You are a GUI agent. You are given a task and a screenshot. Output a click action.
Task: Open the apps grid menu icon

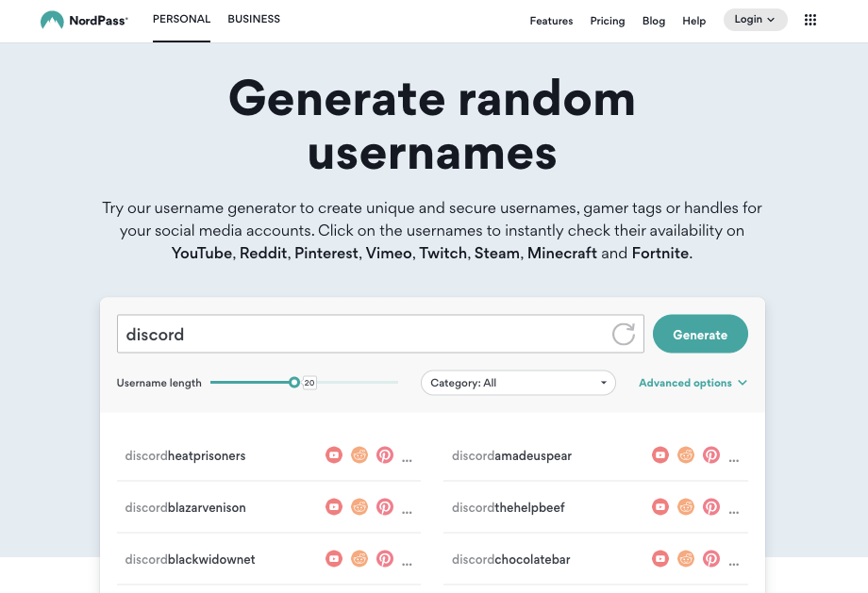[810, 20]
